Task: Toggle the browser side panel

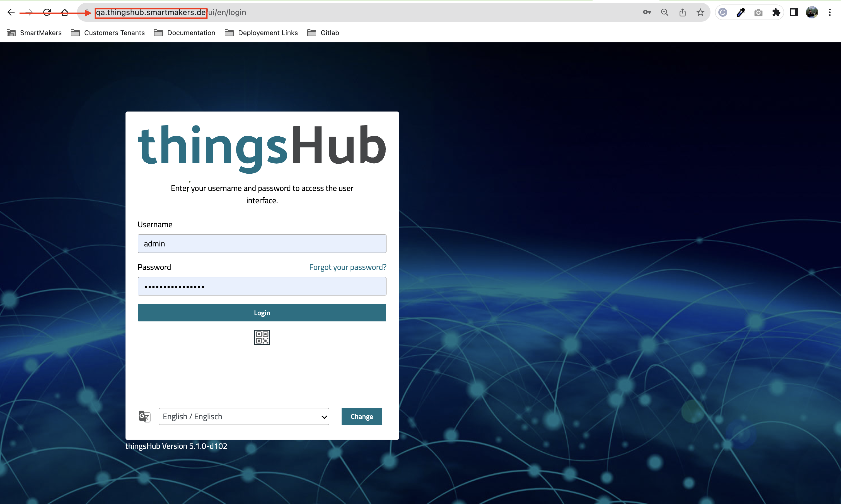Action: pos(794,13)
